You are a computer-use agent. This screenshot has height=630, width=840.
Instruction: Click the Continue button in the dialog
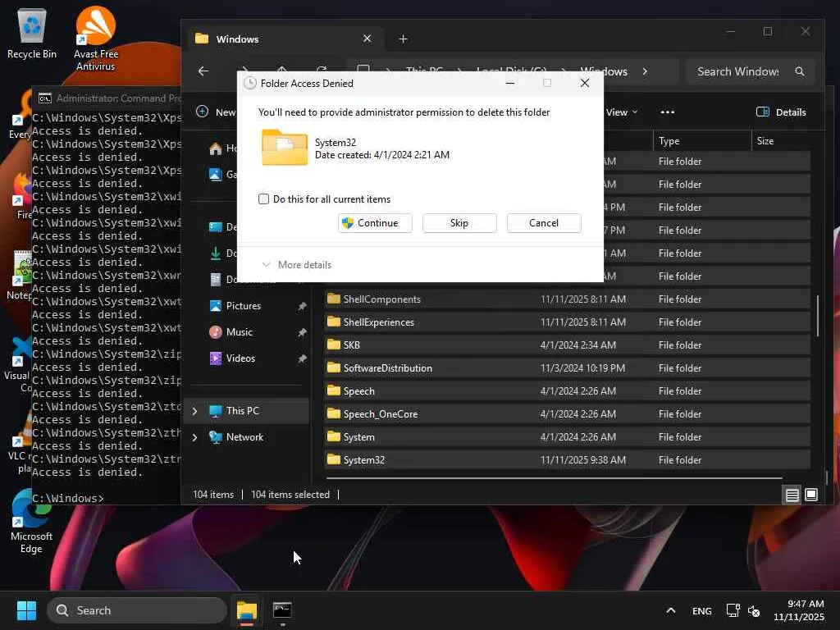pyautogui.click(x=375, y=223)
